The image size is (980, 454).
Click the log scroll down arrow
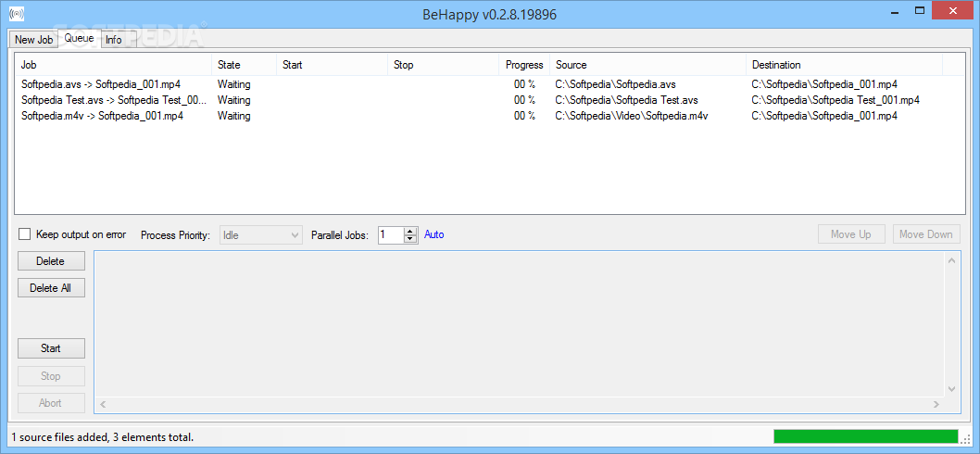pos(951,389)
